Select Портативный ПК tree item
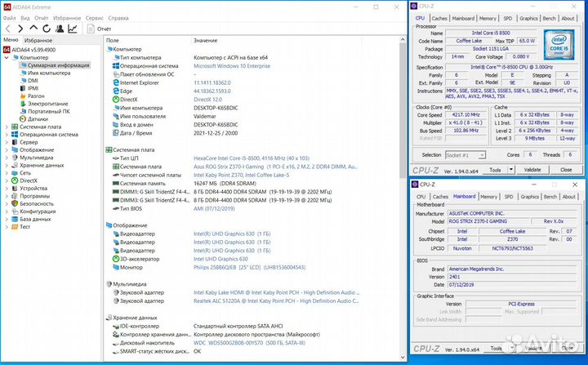The height and width of the screenshot is (365, 588). 49,111
